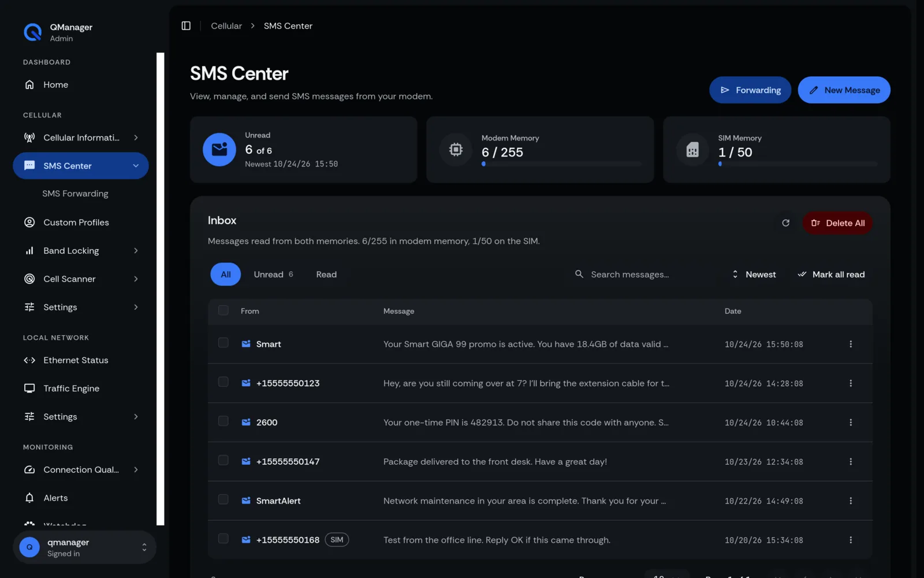Open actions menu for Smart message

(x=851, y=344)
